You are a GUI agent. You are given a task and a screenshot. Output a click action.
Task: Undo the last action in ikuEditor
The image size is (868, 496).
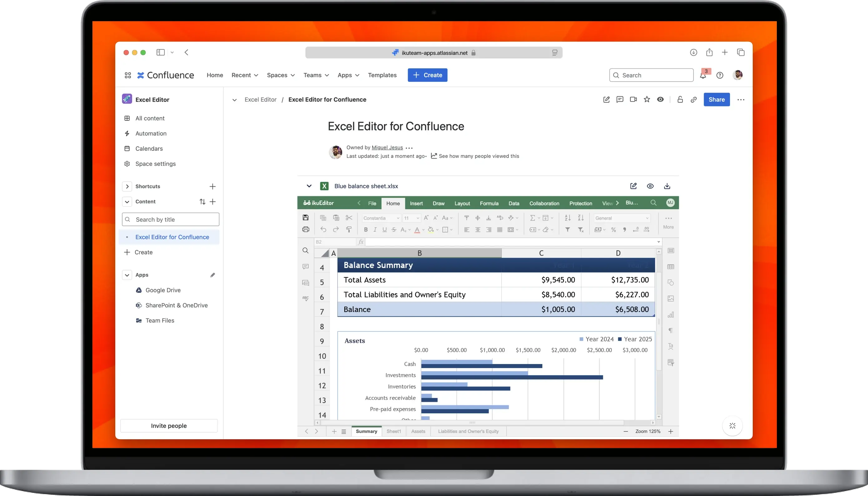pyautogui.click(x=323, y=230)
